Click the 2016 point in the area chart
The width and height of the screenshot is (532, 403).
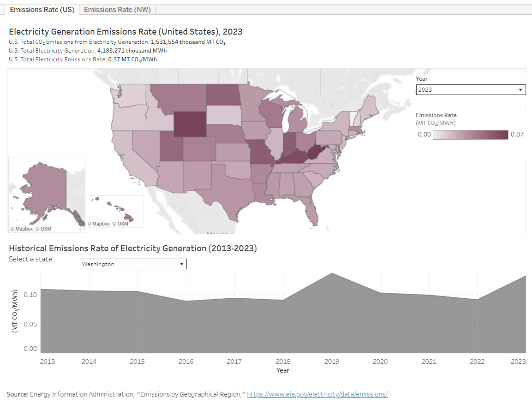pos(186,301)
